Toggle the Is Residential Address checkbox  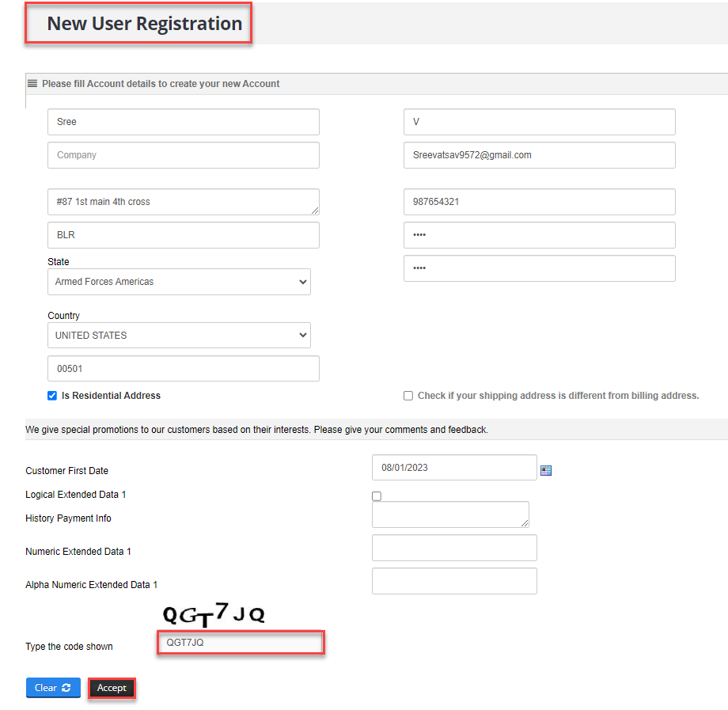click(x=52, y=396)
